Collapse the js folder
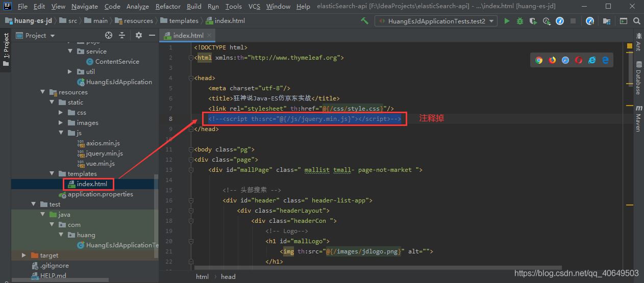This screenshot has width=644, height=283. 61,133
